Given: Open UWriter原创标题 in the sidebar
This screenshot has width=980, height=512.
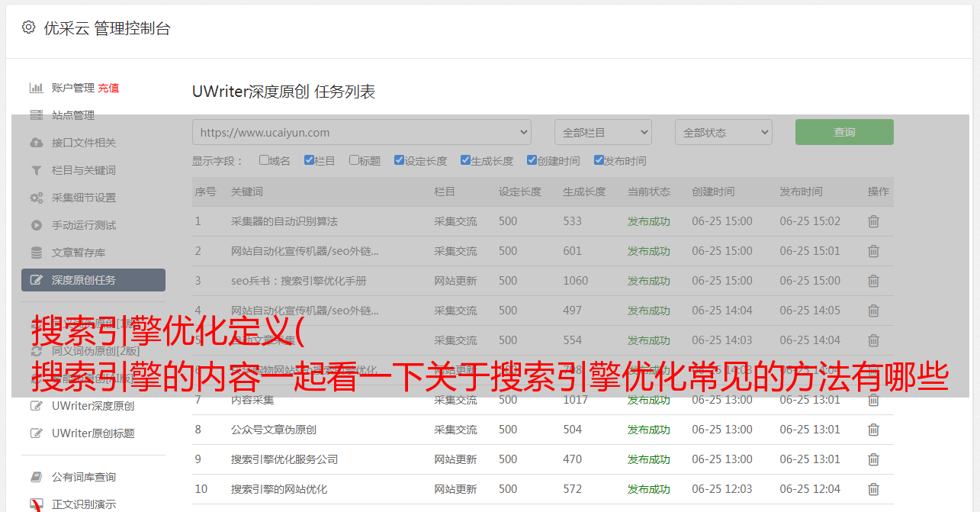Looking at the screenshot, I should (x=93, y=433).
